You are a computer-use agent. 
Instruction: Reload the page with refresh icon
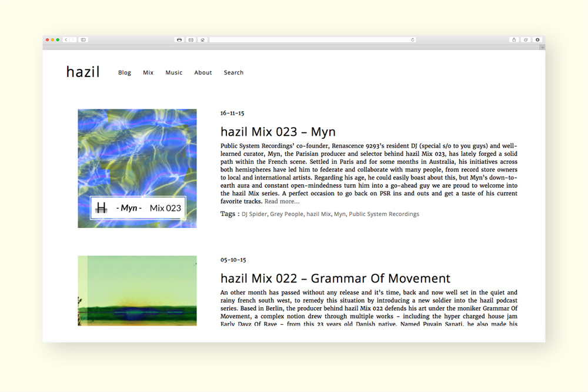click(x=412, y=40)
